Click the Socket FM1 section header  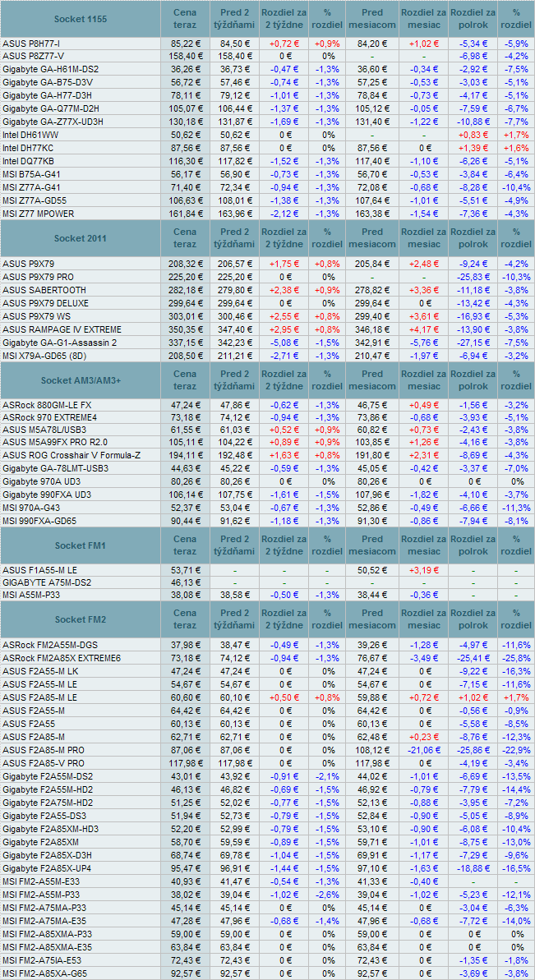81,545
